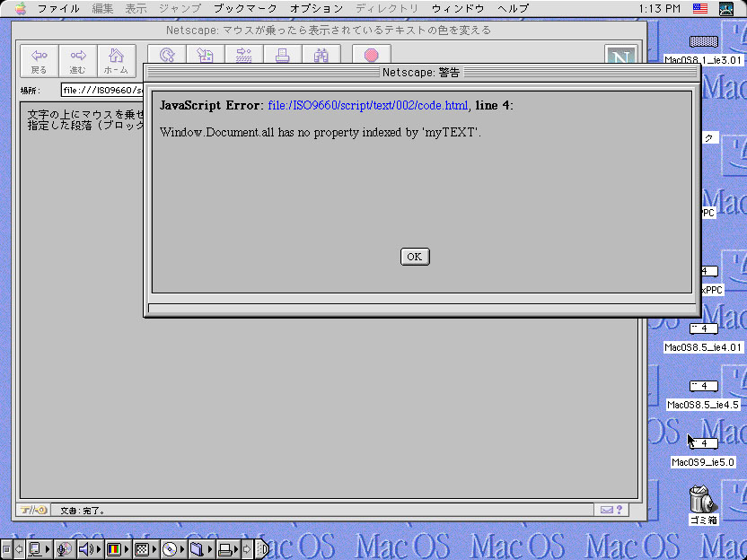
Task: Click the AppleTalk computer icon in Control Strip
Action: click(38, 549)
